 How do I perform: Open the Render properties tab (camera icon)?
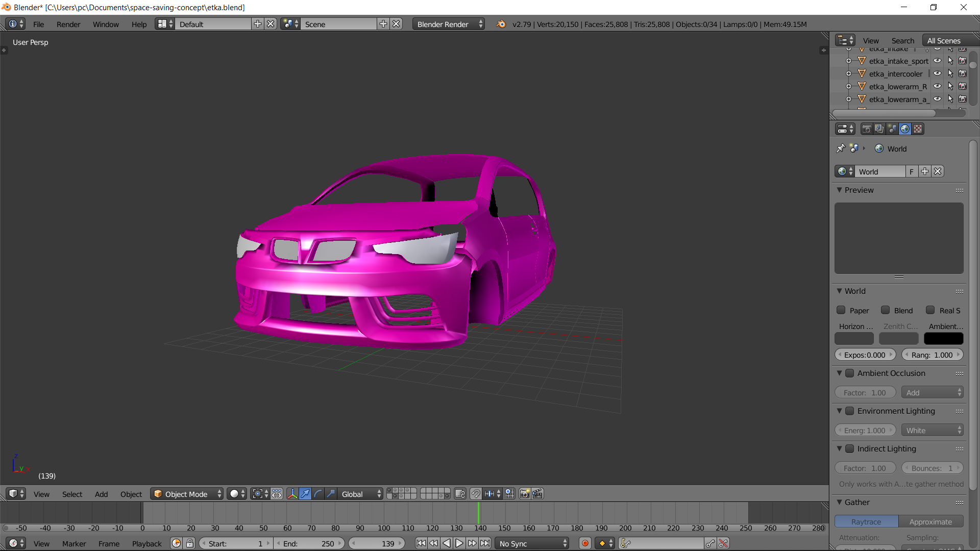click(866, 129)
